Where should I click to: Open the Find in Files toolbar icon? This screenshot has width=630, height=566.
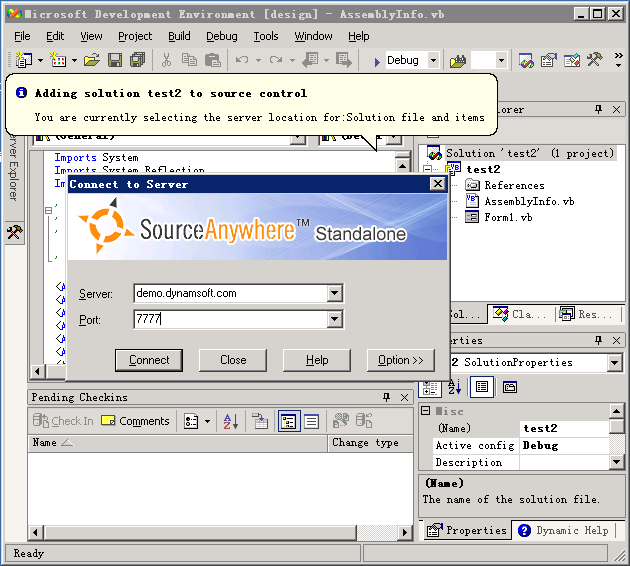click(458, 61)
